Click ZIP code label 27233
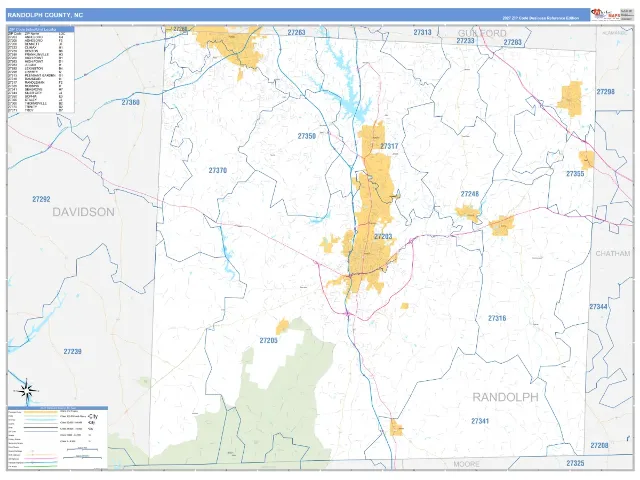Viewport: 640px width, 480px height. [x=465, y=41]
